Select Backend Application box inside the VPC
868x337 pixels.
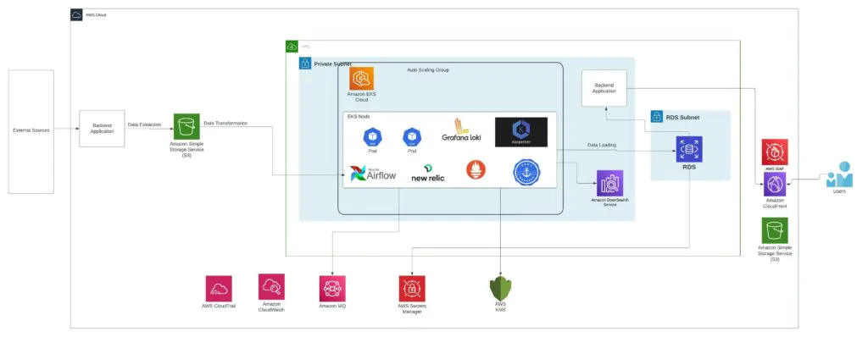[x=604, y=88]
